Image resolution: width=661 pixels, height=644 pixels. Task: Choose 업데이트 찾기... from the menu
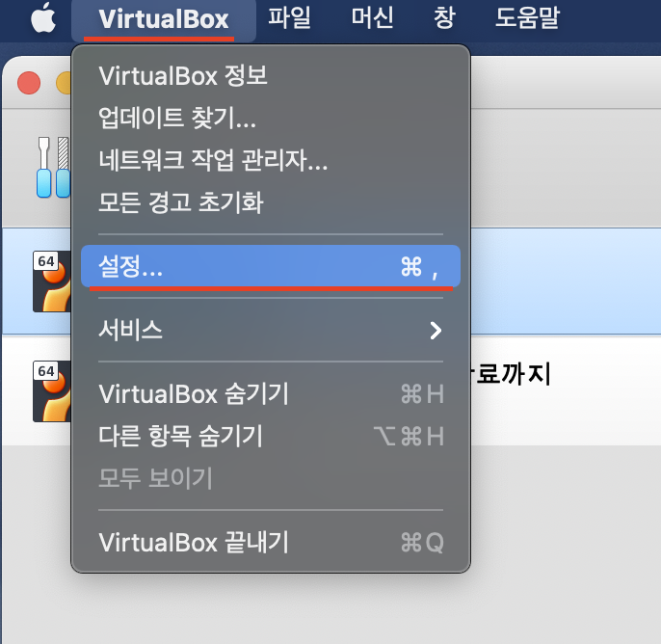coord(271,118)
